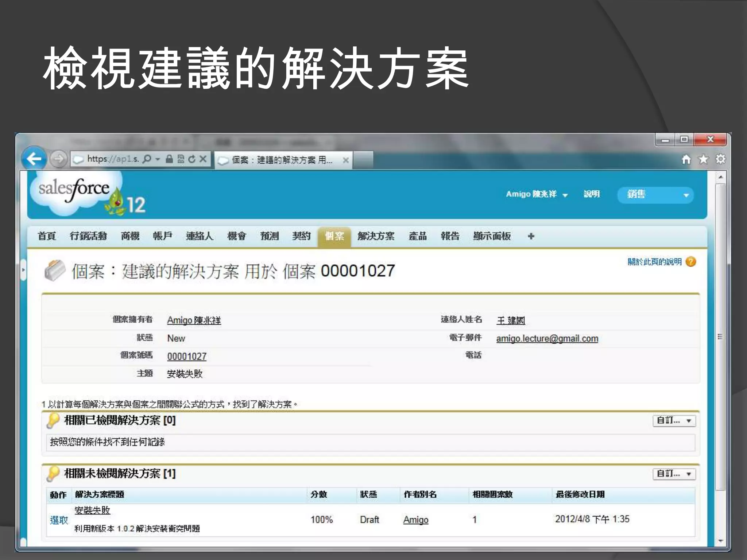Open the 預測 tab

click(x=270, y=236)
